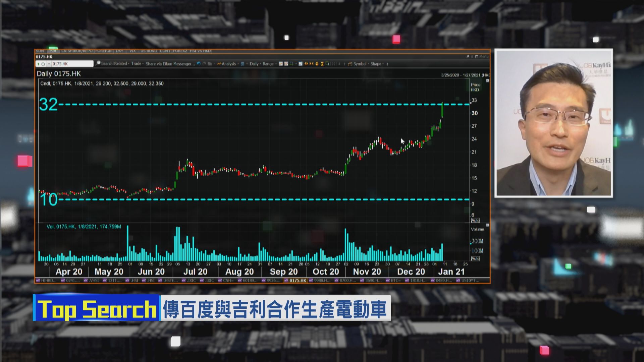
Task: Toggle the price axis Auto scale button
Action: (475, 220)
